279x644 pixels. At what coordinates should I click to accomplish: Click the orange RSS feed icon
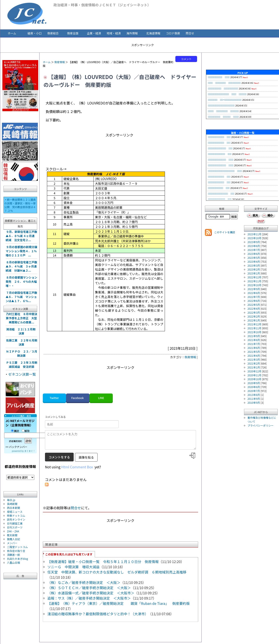point(208,232)
